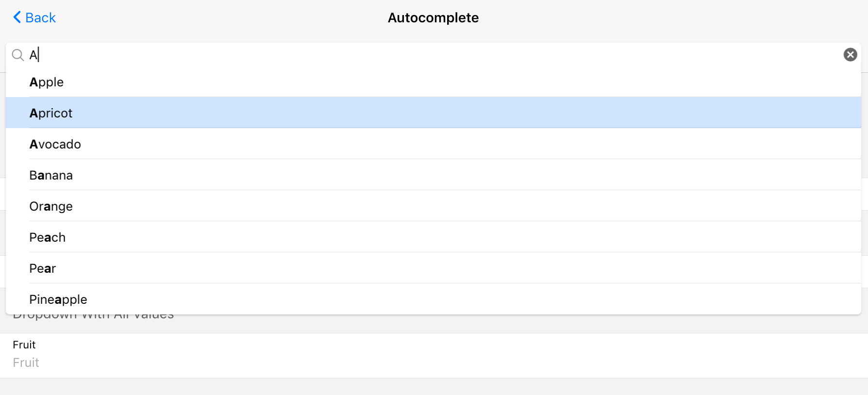Click the Autocomplete page title
868x395 pixels.
pyautogui.click(x=433, y=18)
